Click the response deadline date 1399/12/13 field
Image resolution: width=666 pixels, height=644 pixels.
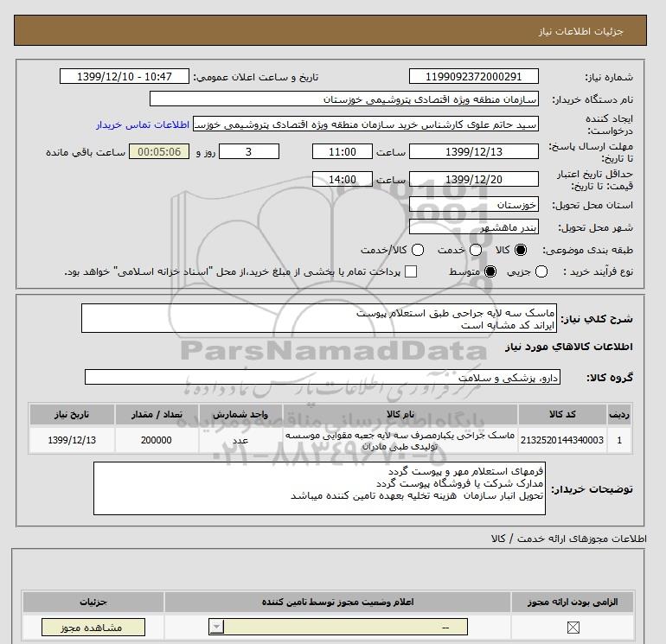[474, 151]
